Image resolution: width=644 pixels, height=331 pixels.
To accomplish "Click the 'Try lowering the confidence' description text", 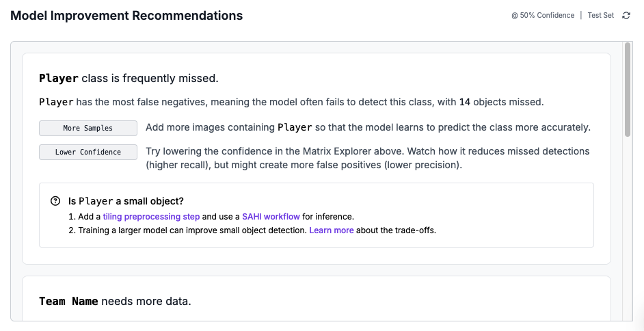I will click(368, 157).
